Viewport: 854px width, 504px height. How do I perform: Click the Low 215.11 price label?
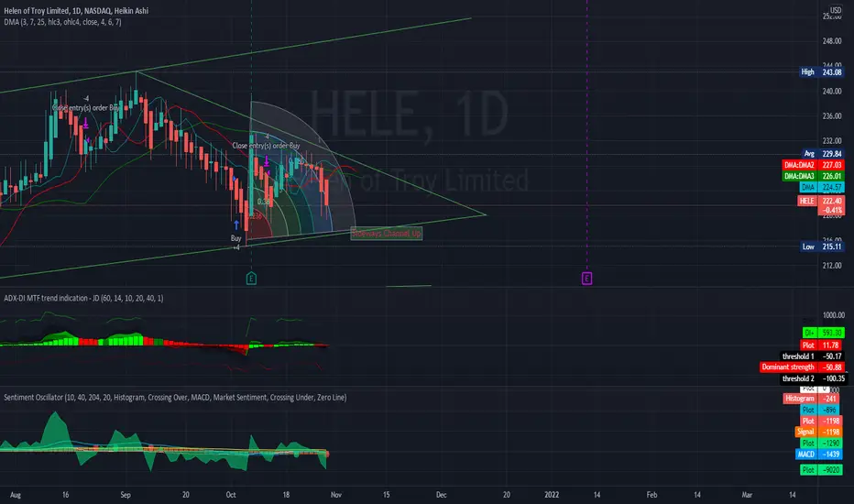click(821, 247)
